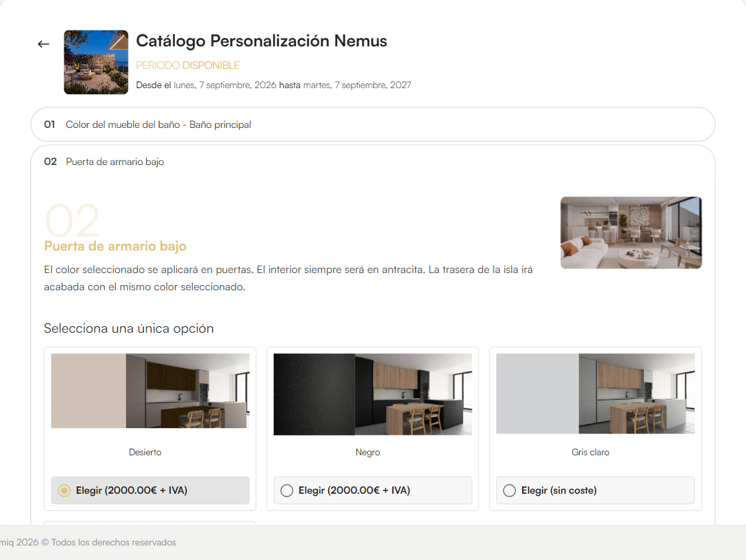Go back with the left arrow icon
746x560 pixels.
click(x=43, y=44)
